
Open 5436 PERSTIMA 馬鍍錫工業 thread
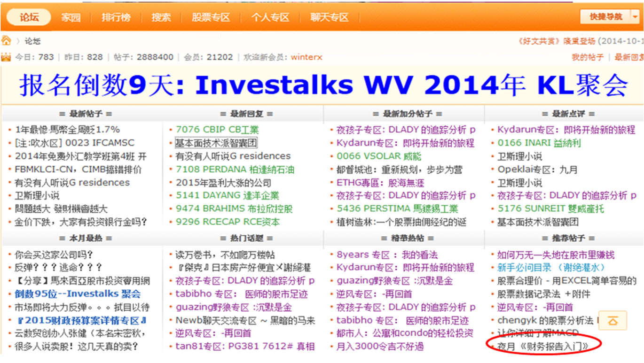tap(397, 209)
